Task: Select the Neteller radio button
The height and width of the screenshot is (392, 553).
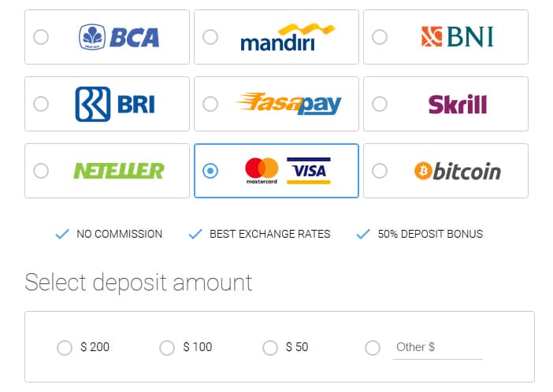Action: [x=41, y=171]
